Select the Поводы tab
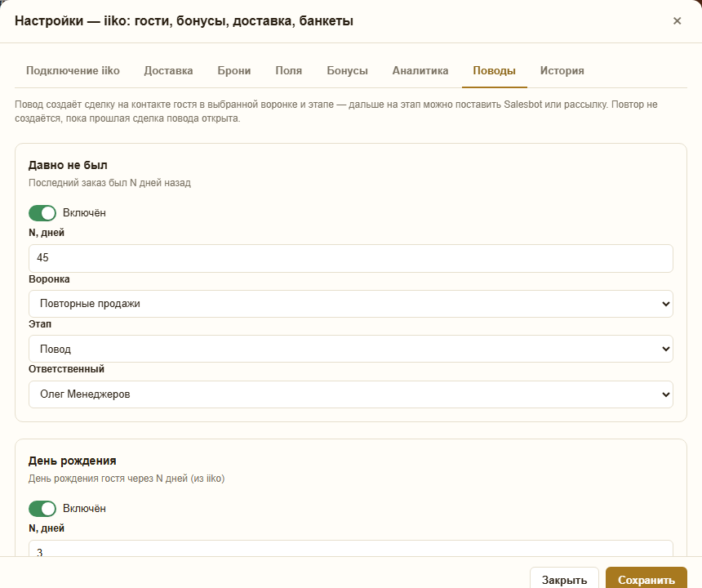This screenshot has width=702, height=588. [495, 71]
